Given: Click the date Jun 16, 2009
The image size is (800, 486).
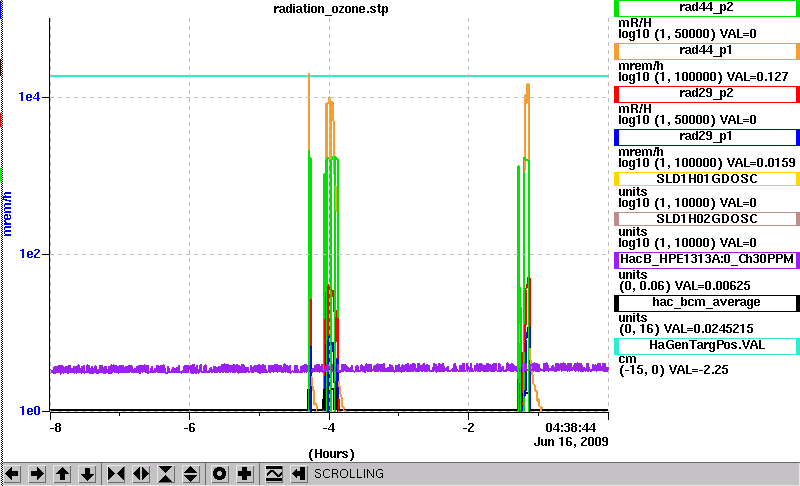Looking at the screenshot, I should click(571, 442).
